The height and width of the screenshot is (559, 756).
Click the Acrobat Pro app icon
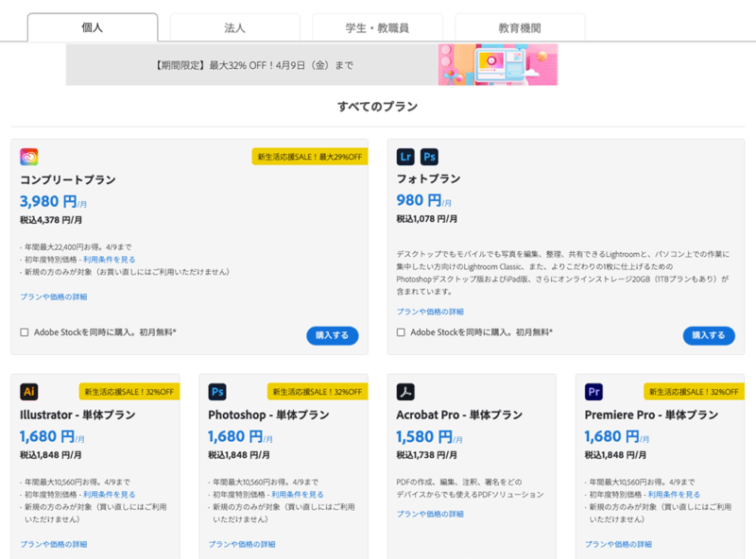click(405, 391)
